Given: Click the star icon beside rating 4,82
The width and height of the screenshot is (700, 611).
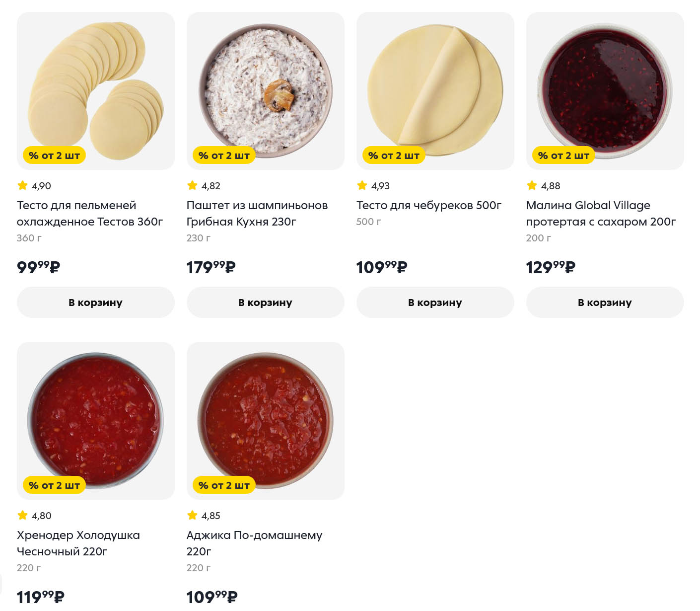Looking at the screenshot, I should pos(192,186).
